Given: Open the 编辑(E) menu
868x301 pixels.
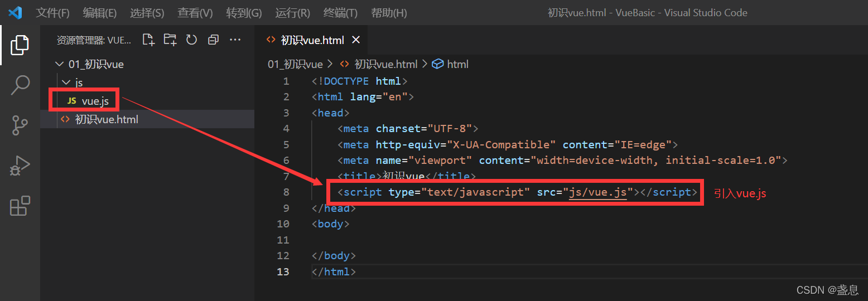Looking at the screenshot, I should [x=100, y=12].
